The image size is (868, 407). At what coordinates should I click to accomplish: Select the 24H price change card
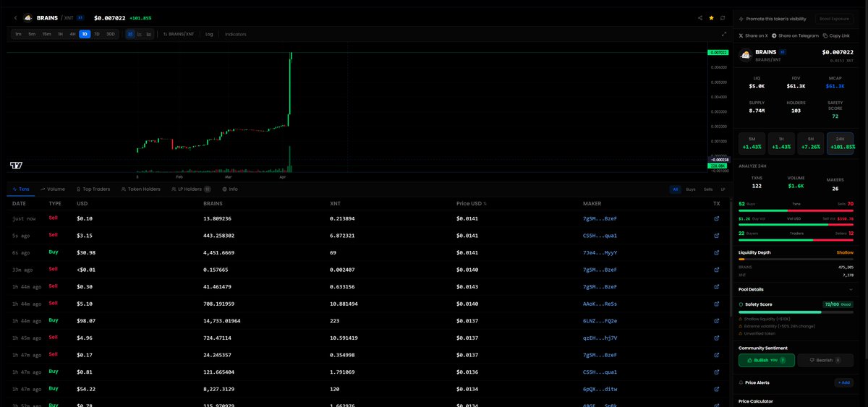(x=841, y=144)
